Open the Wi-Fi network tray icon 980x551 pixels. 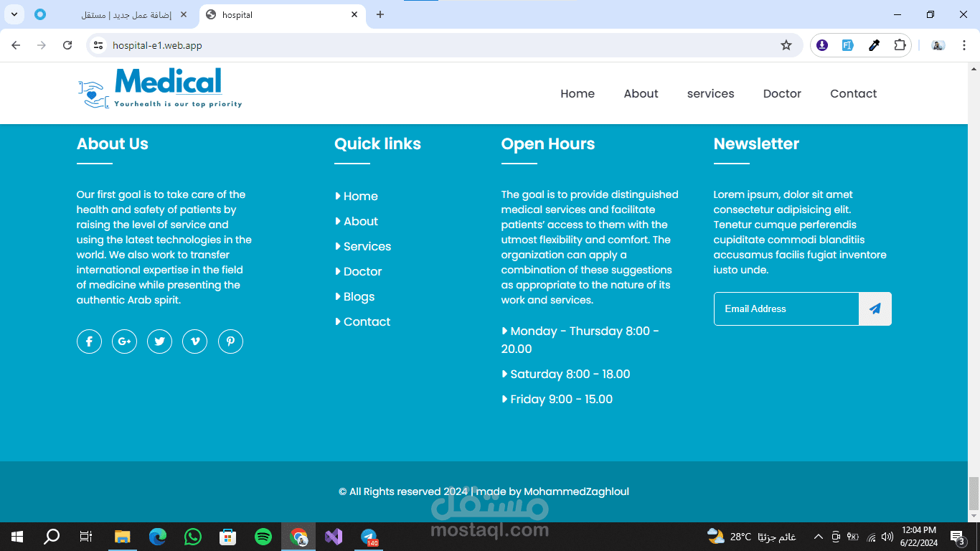pyautogui.click(x=872, y=537)
